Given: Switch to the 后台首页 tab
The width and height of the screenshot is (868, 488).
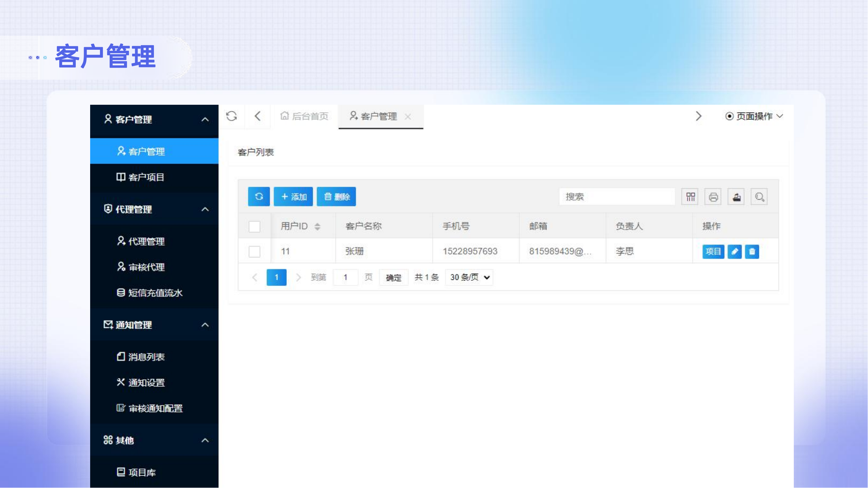Looking at the screenshot, I should 304,116.
